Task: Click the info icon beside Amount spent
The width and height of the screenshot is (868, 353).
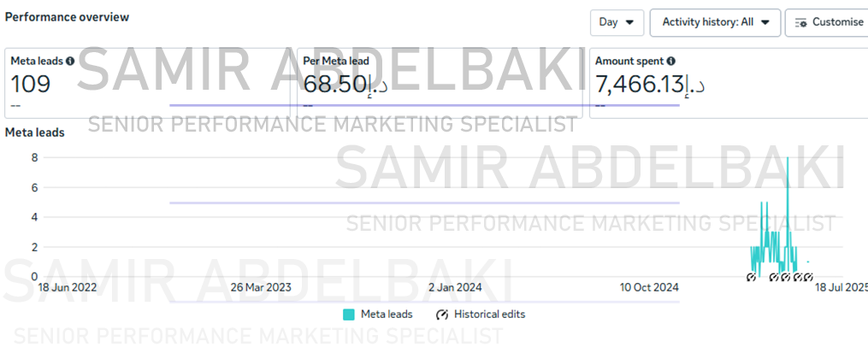Action: pos(671,62)
